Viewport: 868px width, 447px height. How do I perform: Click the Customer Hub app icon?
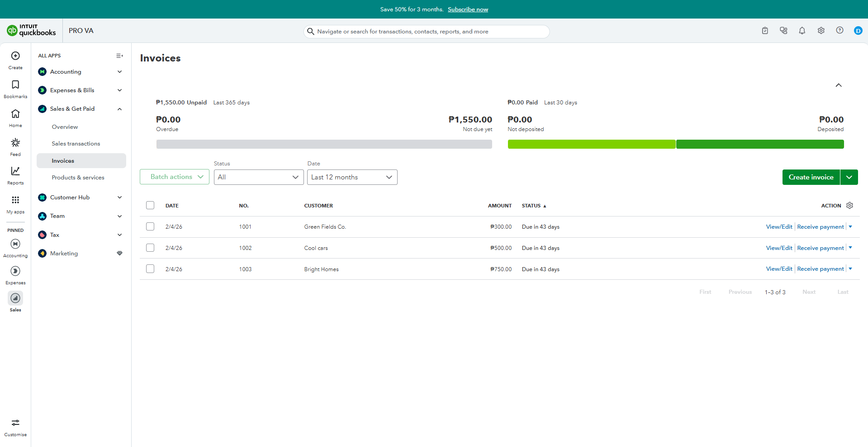(43, 198)
